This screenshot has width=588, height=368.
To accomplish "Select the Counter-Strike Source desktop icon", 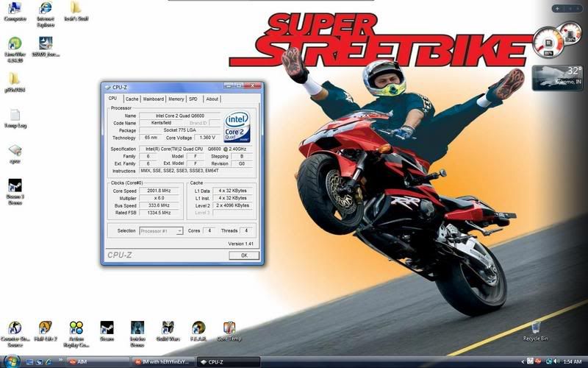I will pyautogui.click(x=14, y=329).
